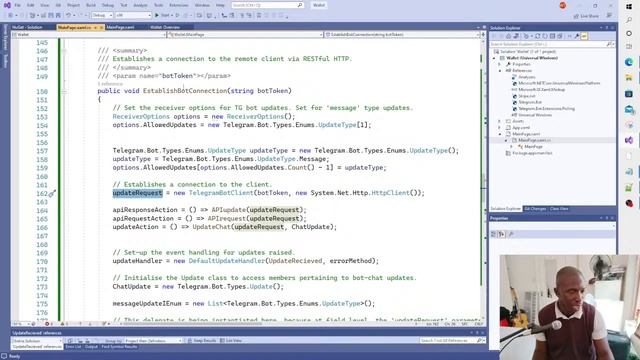Expand the Assets folder in Solution Explorer
Image resolution: width=640 pixels, height=360 pixels.
click(500, 121)
